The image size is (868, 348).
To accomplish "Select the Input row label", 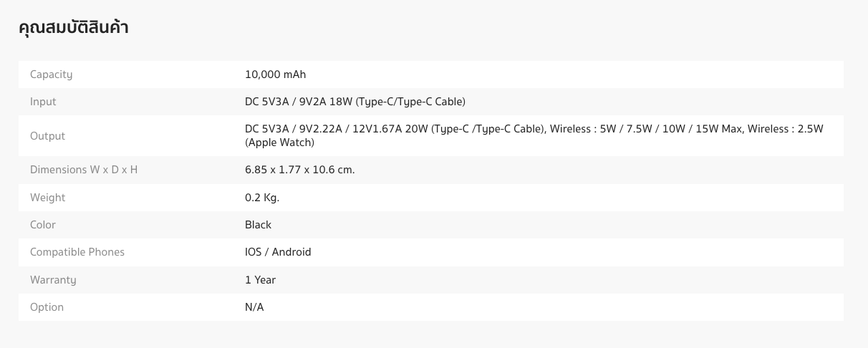I will 43,102.
